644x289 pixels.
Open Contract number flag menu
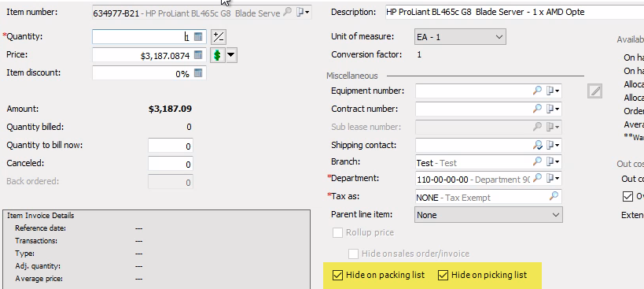click(553, 109)
